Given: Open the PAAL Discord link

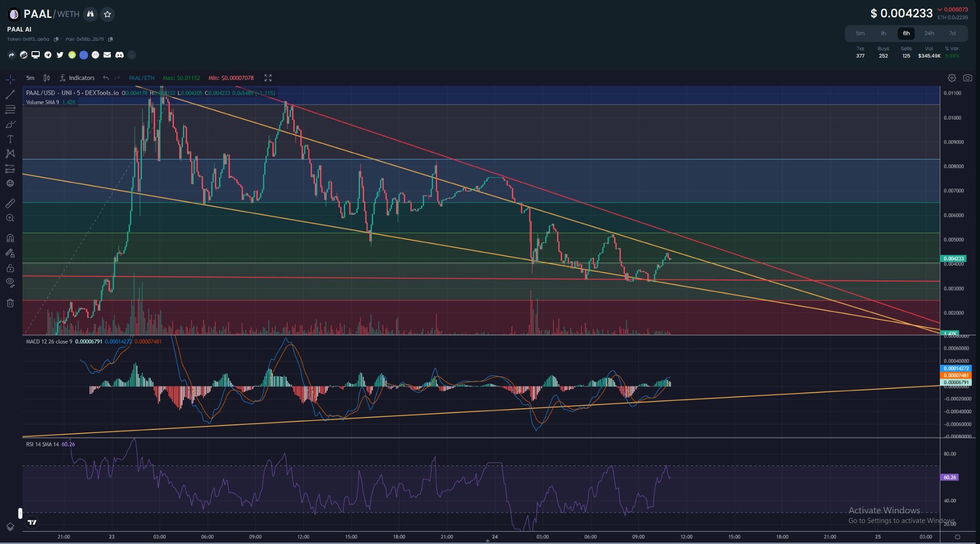Looking at the screenshot, I should pos(120,55).
